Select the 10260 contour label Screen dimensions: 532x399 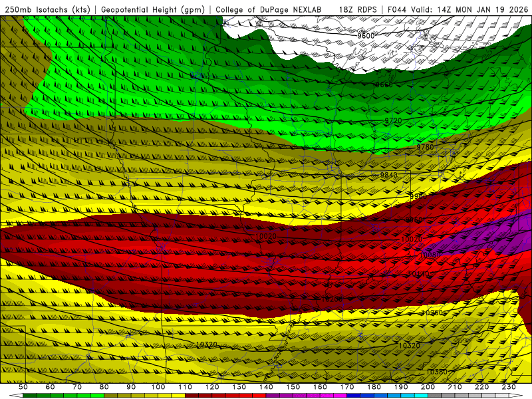pyautogui.click(x=432, y=313)
